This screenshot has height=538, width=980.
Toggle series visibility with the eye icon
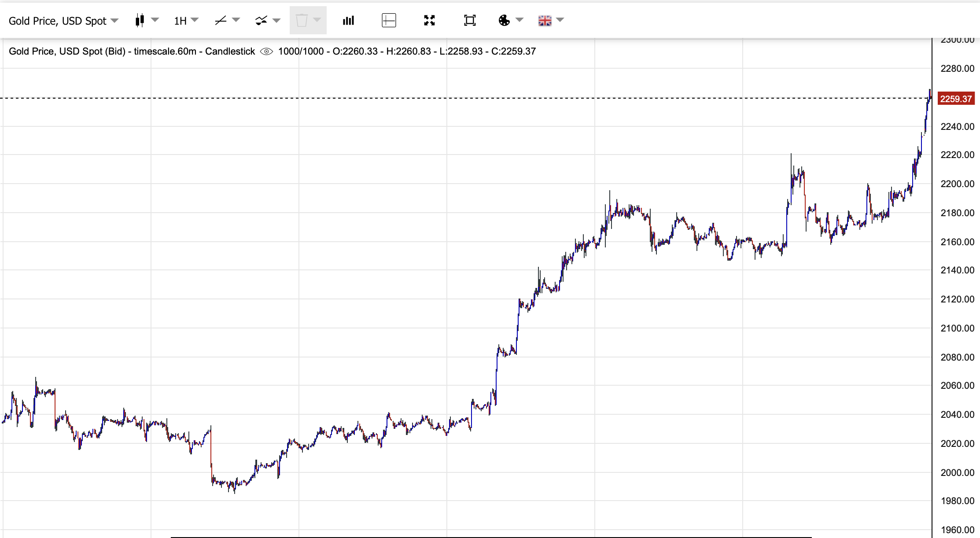(266, 52)
